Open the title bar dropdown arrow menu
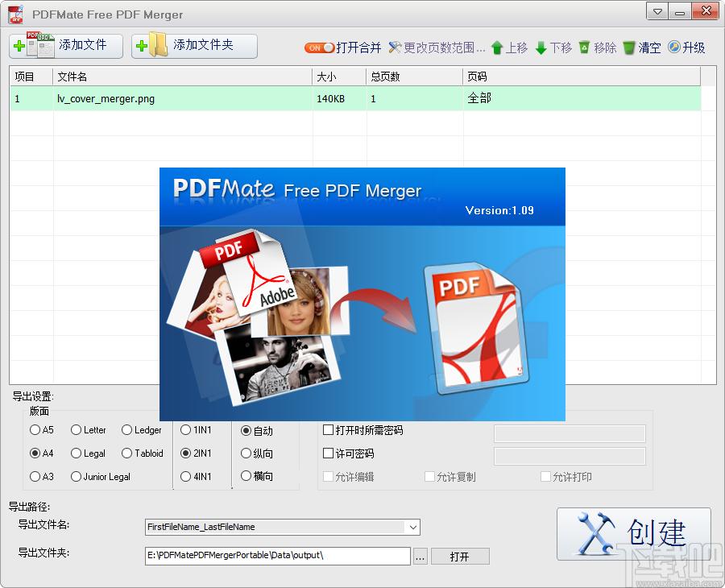This screenshot has width=725, height=588. (x=657, y=11)
